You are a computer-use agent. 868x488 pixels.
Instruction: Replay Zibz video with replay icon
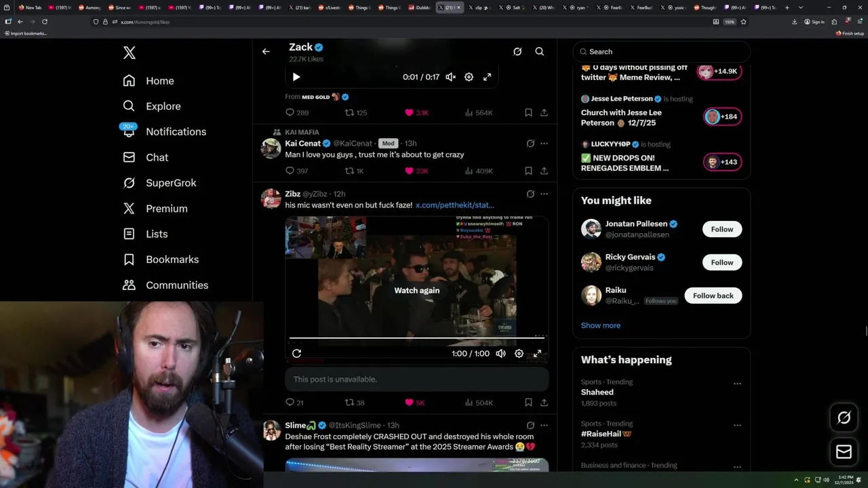coord(296,354)
